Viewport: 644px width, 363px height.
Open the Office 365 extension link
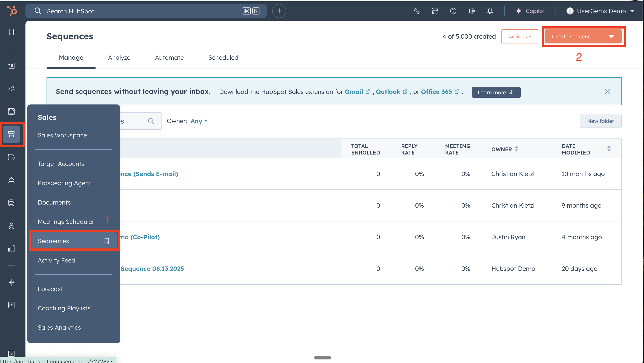pos(440,92)
